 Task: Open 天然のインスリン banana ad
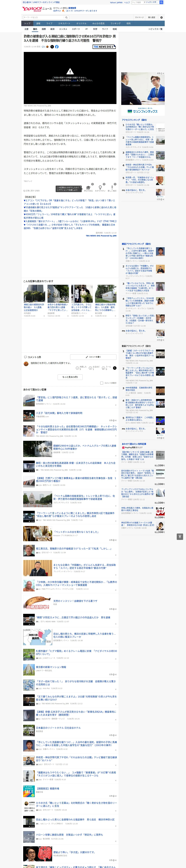pyautogui.click(x=75, y=601)
